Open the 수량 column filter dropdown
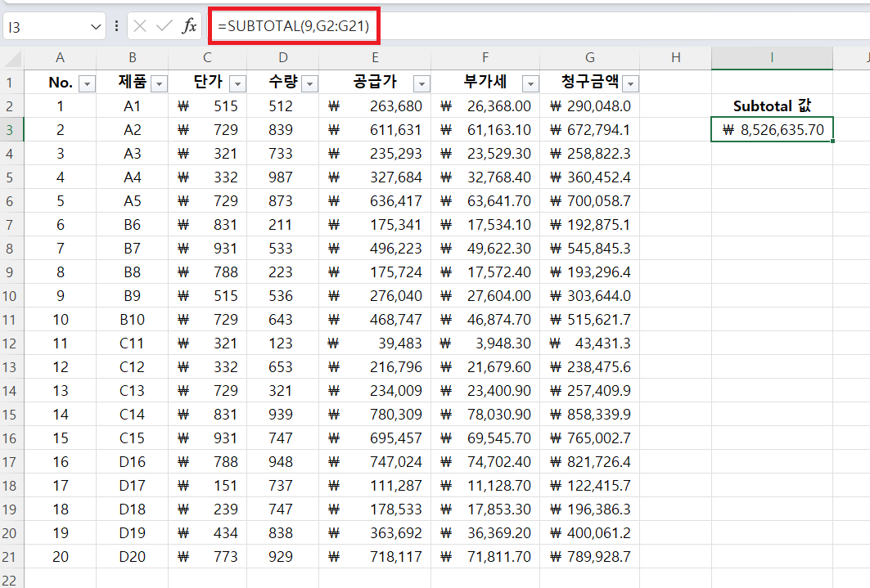 pyautogui.click(x=310, y=83)
